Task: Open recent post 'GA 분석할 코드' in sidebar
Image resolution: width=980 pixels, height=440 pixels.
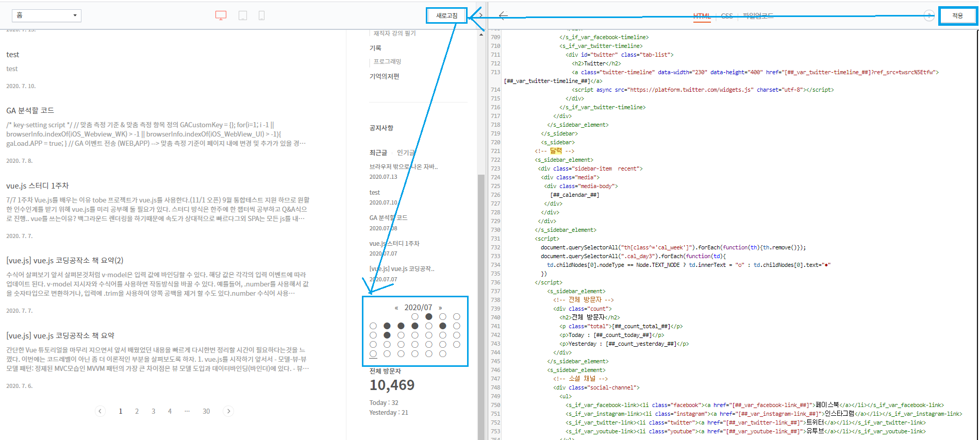Action: pyautogui.click(x=388, y=218)
